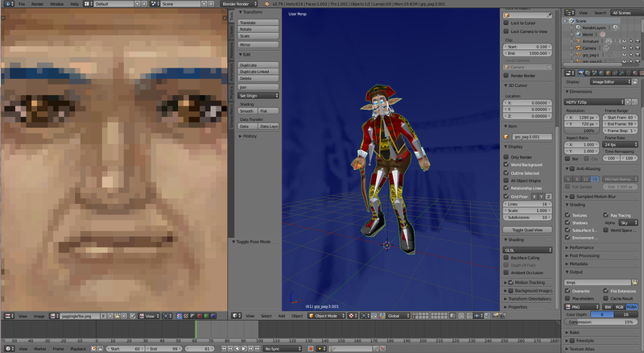This screenshot has width=644, height=353.
Task: Expand the History panel
Action: (x=241, y=136)
